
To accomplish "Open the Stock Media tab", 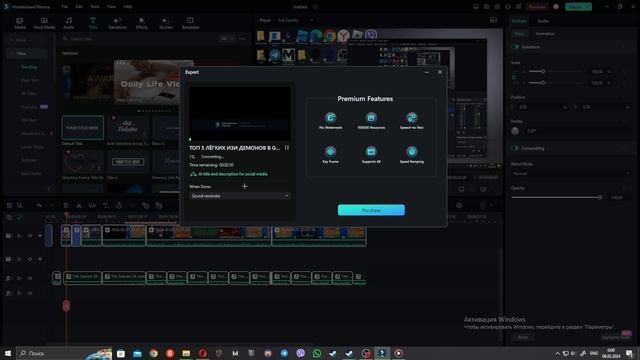I will 44,23.
